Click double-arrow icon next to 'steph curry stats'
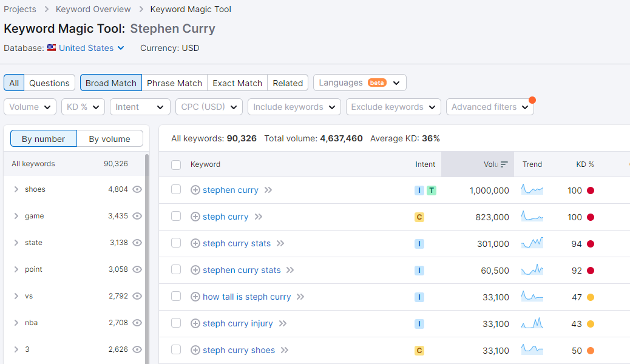This screenshot has width=630, height=364. point(280,243)
